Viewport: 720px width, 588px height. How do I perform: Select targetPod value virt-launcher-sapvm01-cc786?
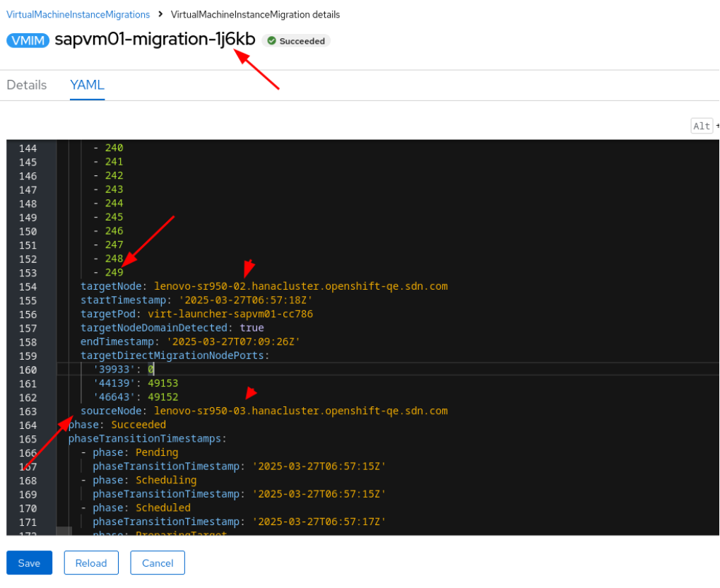230,314
